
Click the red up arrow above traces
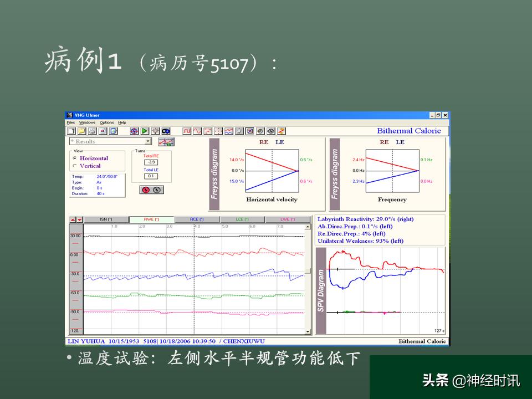click(x=73, y=220)
